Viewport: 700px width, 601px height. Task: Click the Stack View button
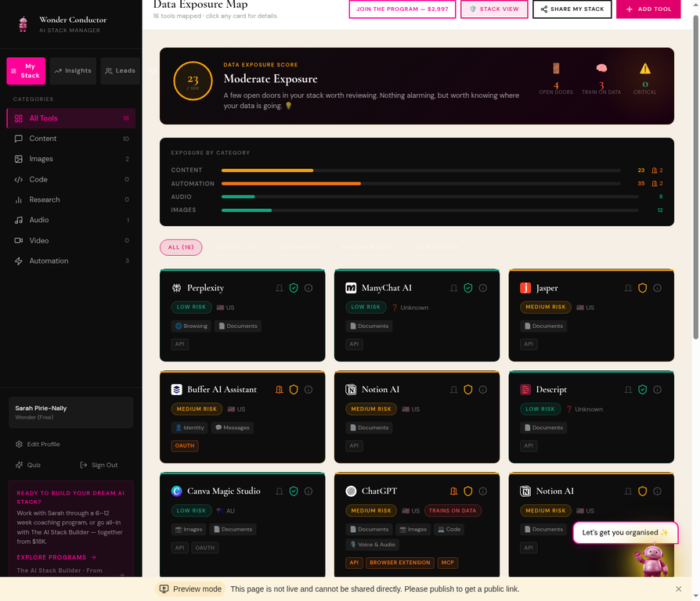click(x=494, y=9)
